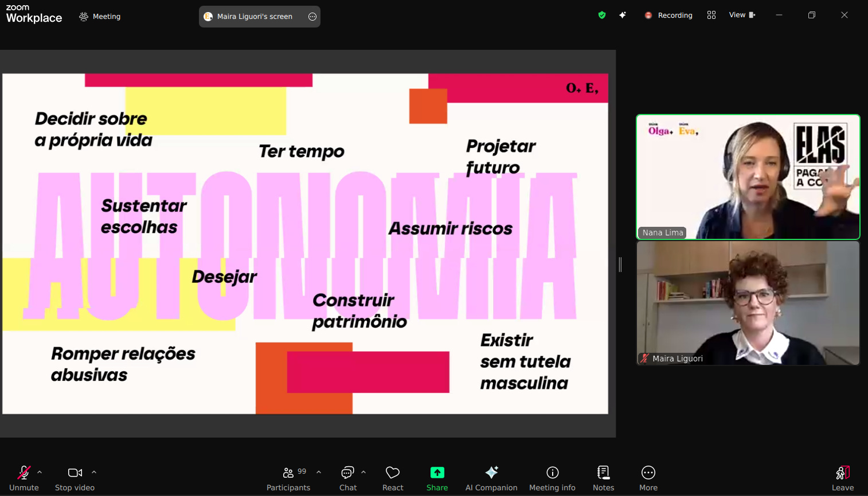Click the shared slide showing AUTONOMIA
The height and width of the screenshot is (496, 868).
pyautogui.click(x=306, y=243)
